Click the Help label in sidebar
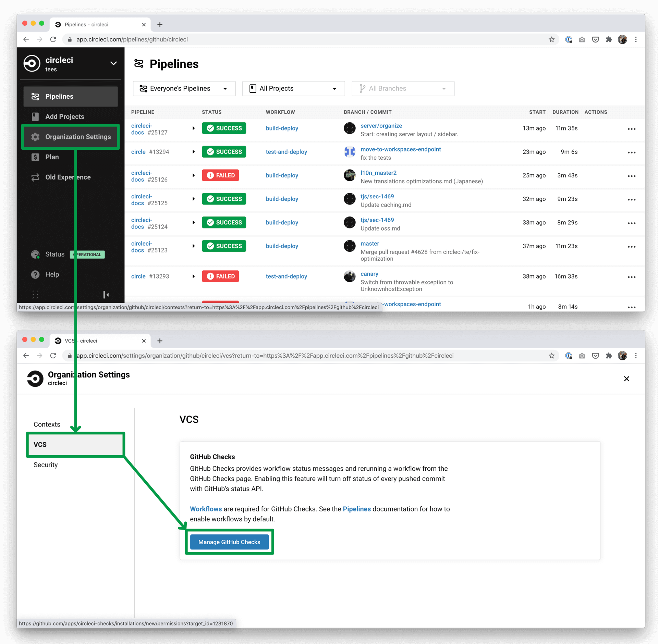The height and width of the screenshot is (644, 658). click(52, 274)
